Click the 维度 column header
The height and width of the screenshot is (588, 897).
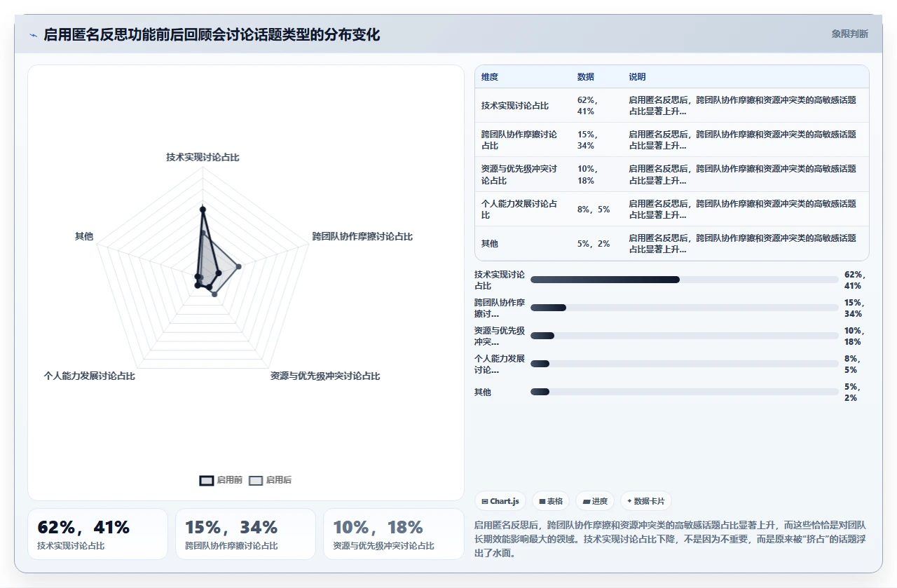490,77
